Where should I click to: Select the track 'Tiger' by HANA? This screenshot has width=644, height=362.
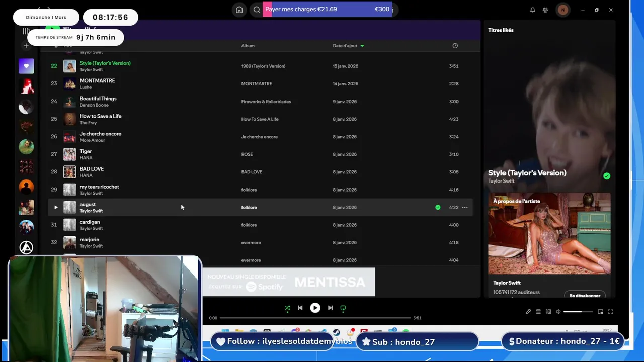click(86, 151)
